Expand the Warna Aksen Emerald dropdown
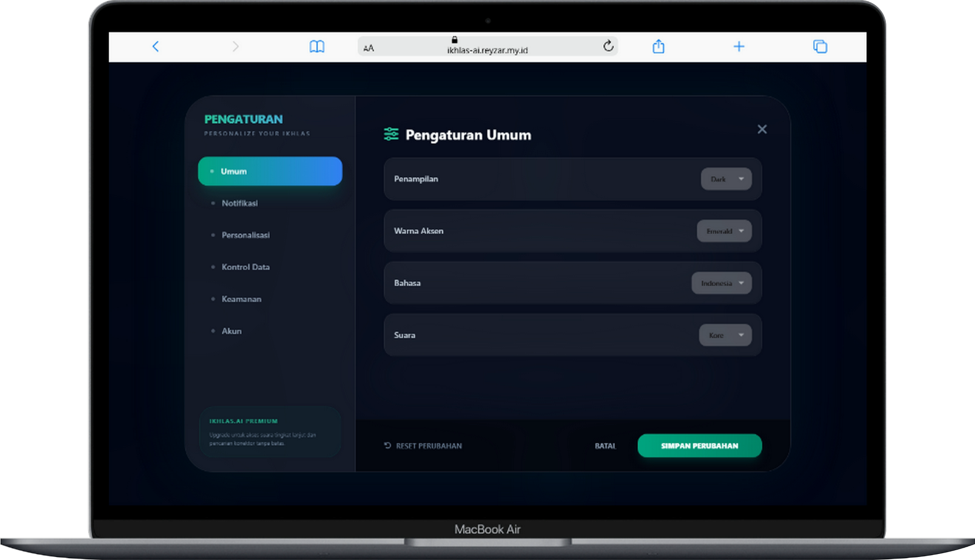Screen dimensions: 975x560 724,231
